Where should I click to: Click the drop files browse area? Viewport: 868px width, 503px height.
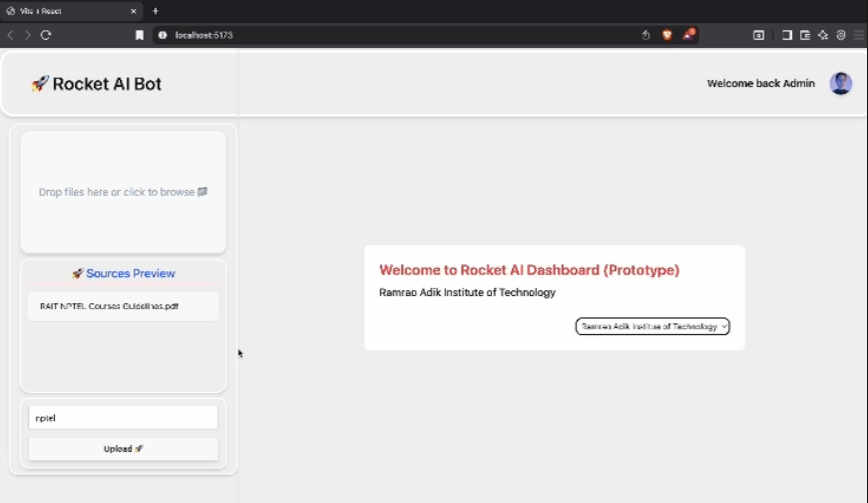click(123, 192)
